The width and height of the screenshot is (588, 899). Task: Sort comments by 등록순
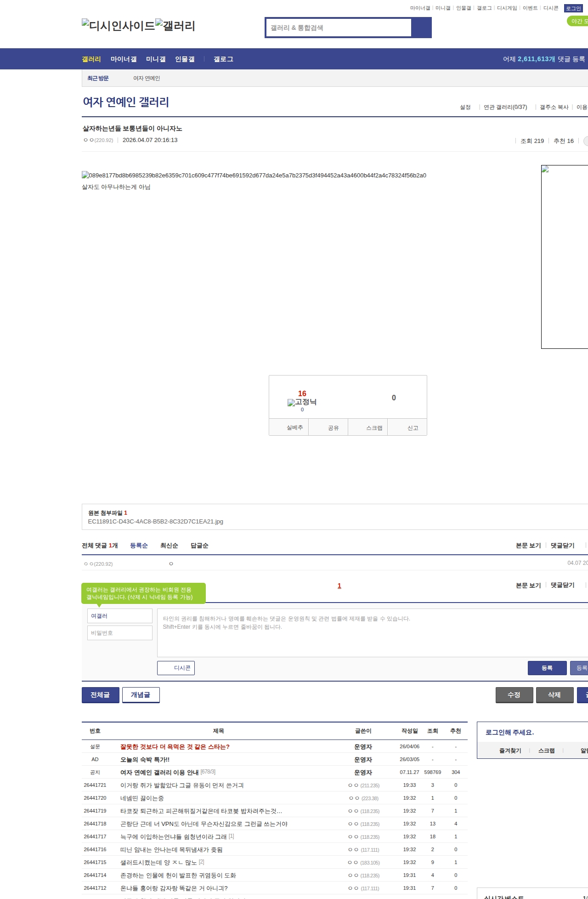tap(139, 546)
